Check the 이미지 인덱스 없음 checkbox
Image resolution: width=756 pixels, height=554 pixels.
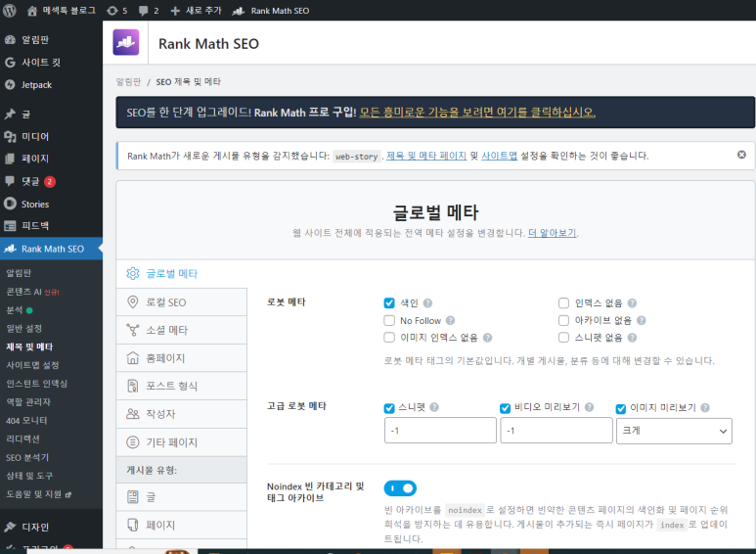[389, 338]
